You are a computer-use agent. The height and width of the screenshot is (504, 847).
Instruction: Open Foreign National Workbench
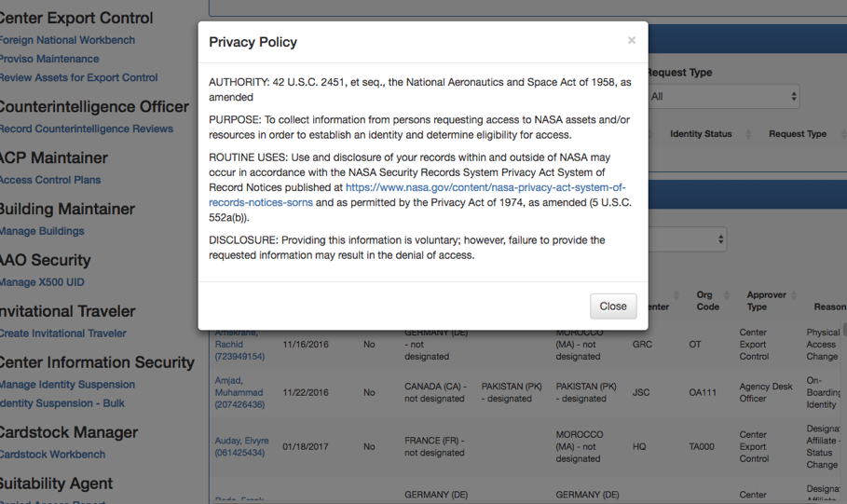[67, 40]
